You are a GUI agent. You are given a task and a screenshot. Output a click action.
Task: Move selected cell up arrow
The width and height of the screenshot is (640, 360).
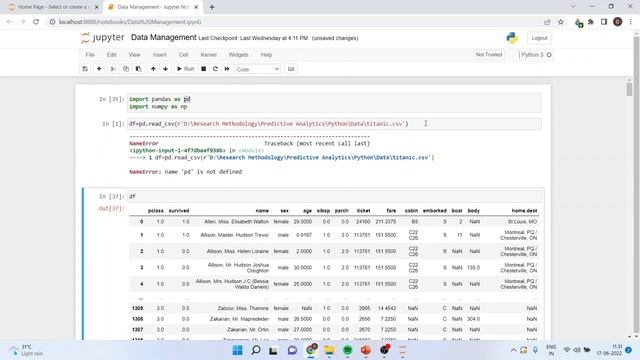(153, 69)
